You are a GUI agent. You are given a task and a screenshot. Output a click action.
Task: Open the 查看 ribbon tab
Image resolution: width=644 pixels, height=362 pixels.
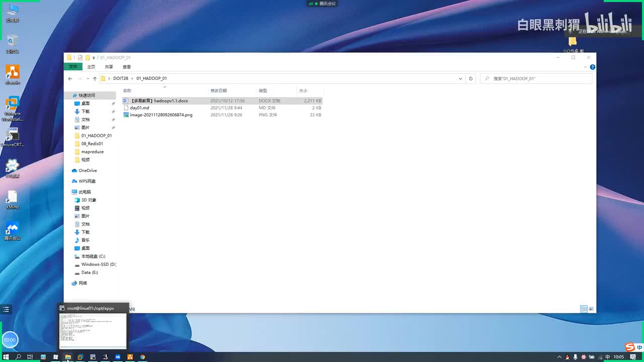point(127,67)
